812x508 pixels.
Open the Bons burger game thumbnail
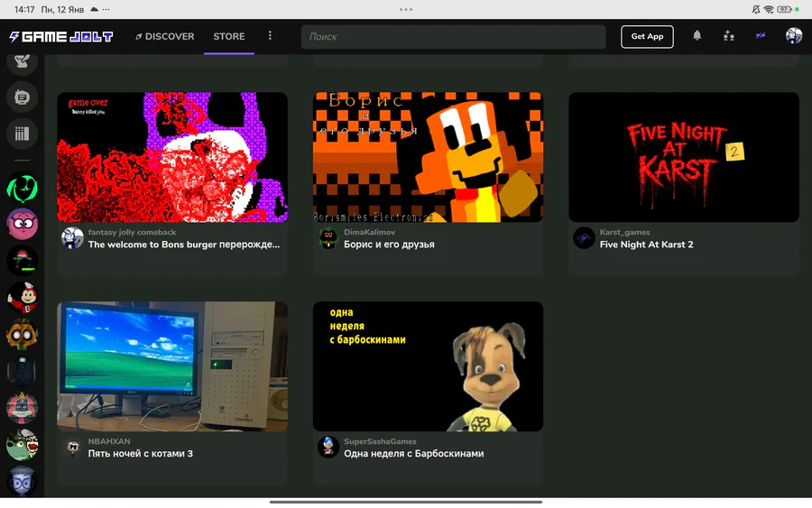click(172, 157)
